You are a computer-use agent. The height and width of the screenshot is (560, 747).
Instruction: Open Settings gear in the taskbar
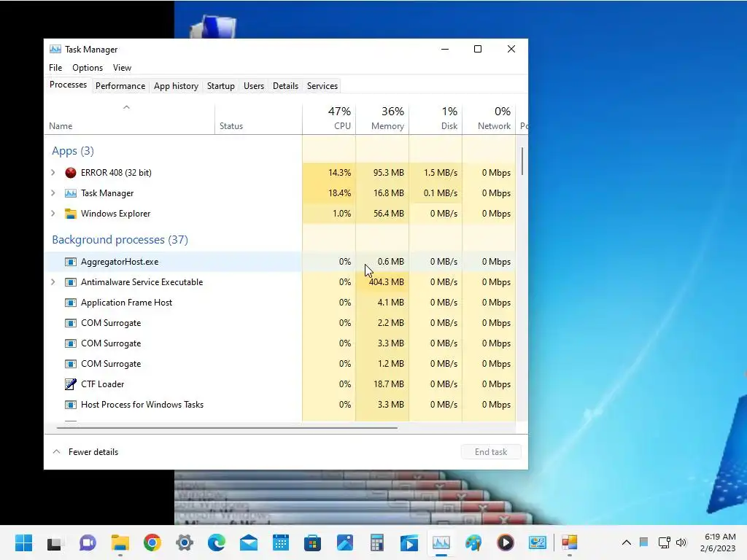coord(185,542)
